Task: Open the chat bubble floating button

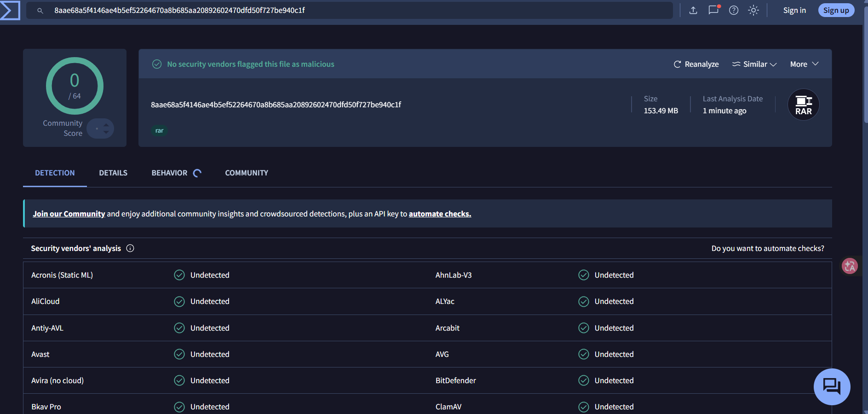Action: tap(832, 387)
